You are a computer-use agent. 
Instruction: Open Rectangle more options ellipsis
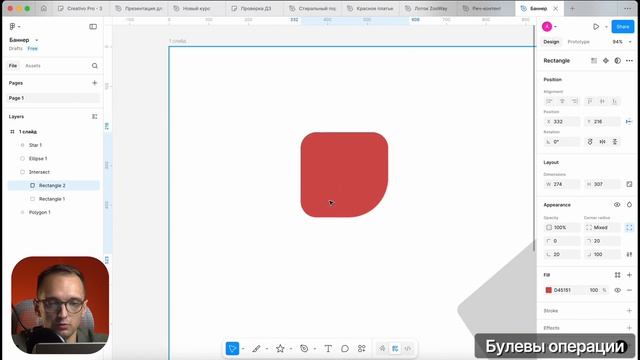point(629,61)
